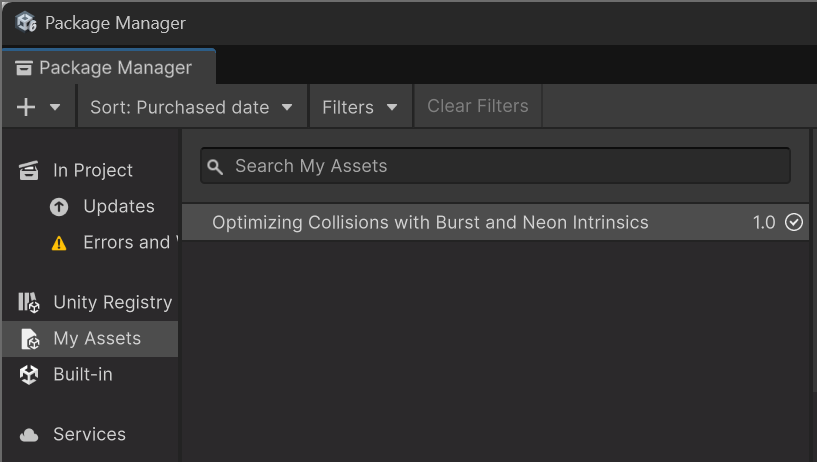The height and width of the screenshot is (462, 817).
Task: Click the Services cloud icon
Action: point(29,435)
